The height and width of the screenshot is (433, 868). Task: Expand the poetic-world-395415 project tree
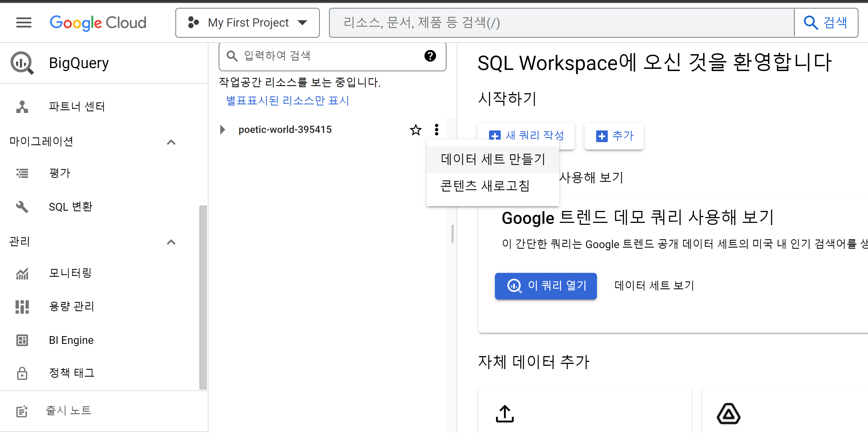[x=222, y=130]
